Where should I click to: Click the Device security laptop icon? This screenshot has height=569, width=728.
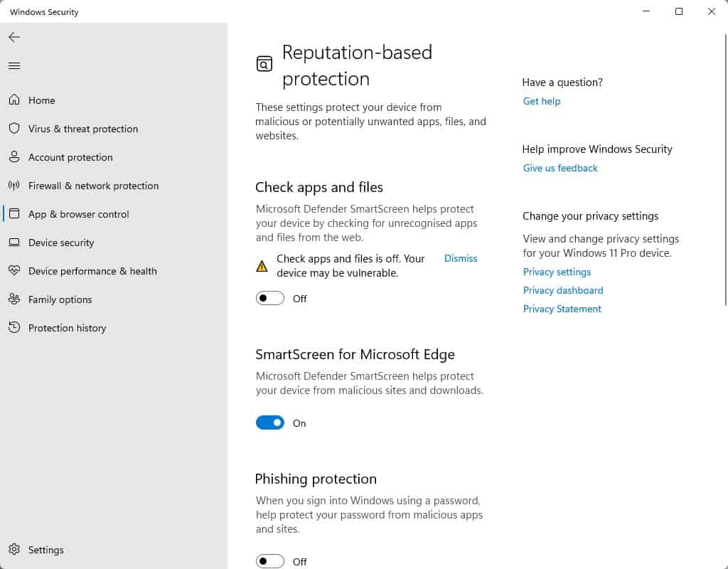(14, 243)
